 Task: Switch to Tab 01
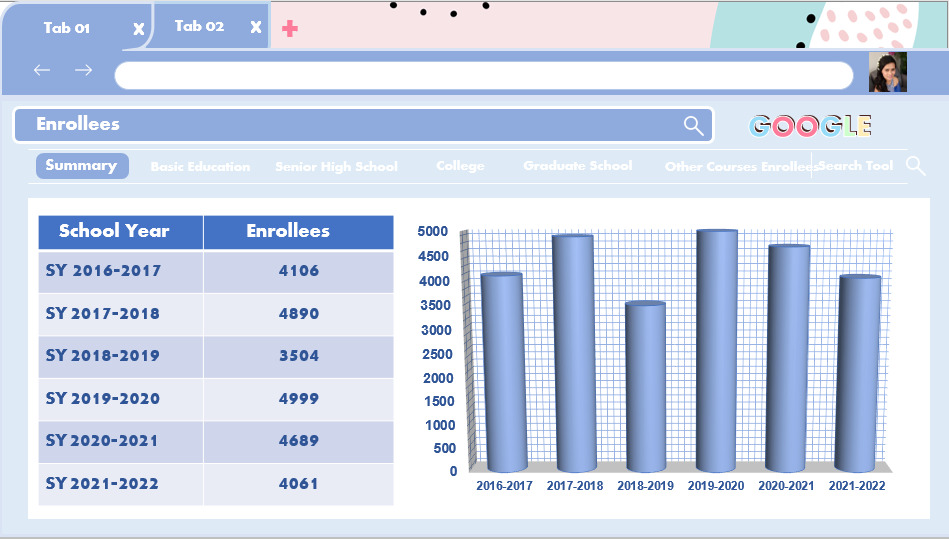(67, 28)
